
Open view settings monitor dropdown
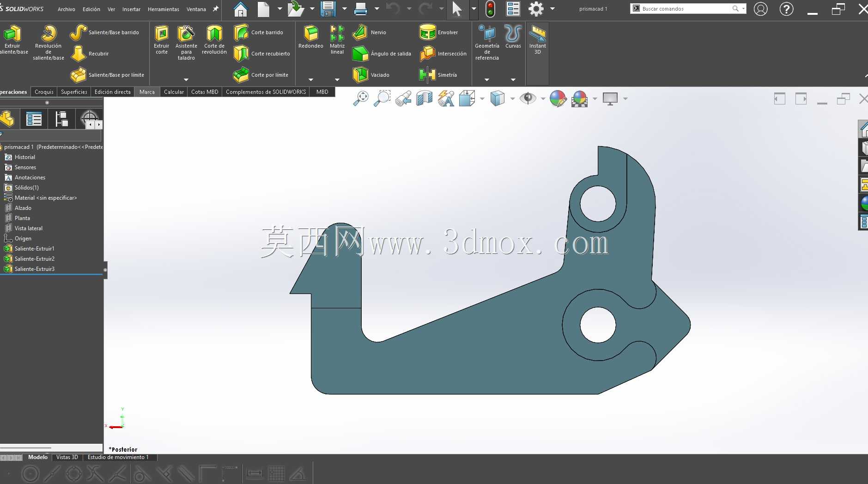point(625,98)
